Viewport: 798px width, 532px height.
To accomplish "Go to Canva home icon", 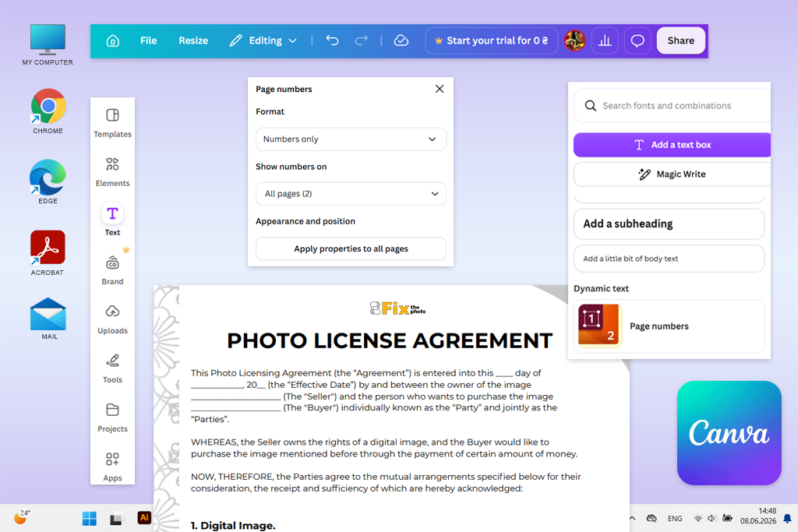I will pos(113,41).
